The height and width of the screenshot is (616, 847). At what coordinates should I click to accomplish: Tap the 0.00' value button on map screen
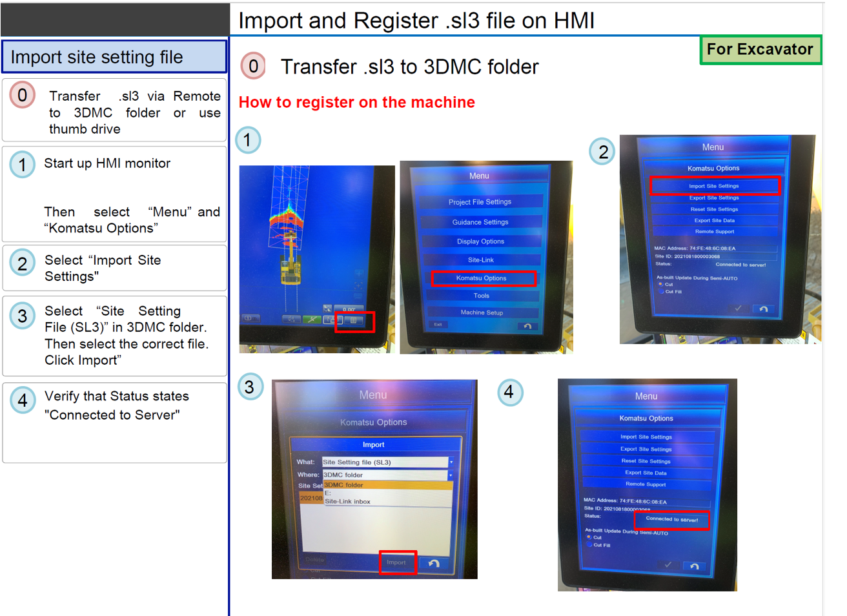pos(349,309)
